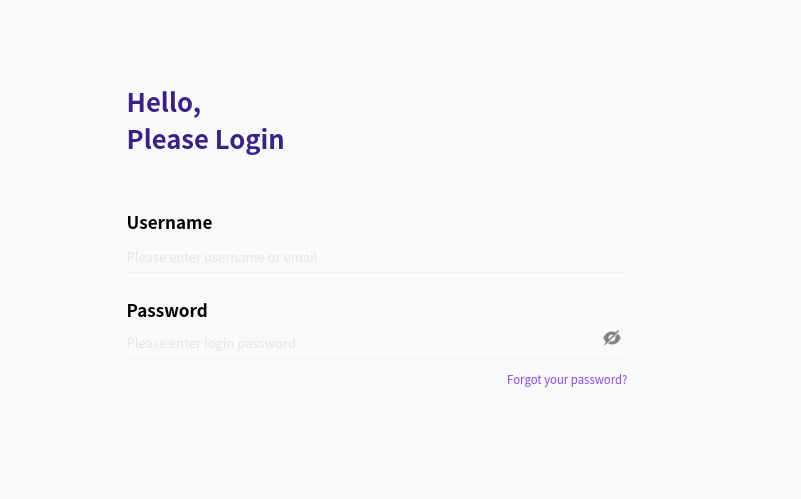Click the underline beneath the password field
801x499 pixels.
pos(376,358)
